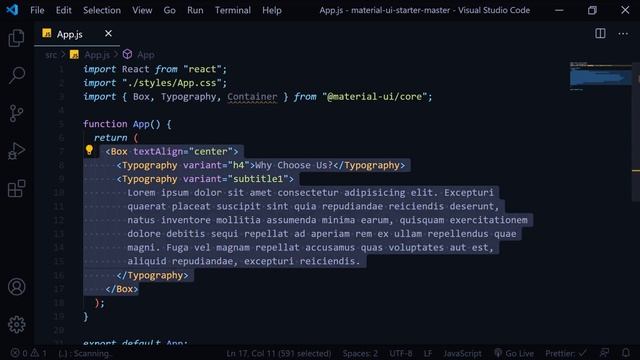This screenshot has height=360, width=640.
Task: Click the Prettier status item
Action: click(566, 353)
